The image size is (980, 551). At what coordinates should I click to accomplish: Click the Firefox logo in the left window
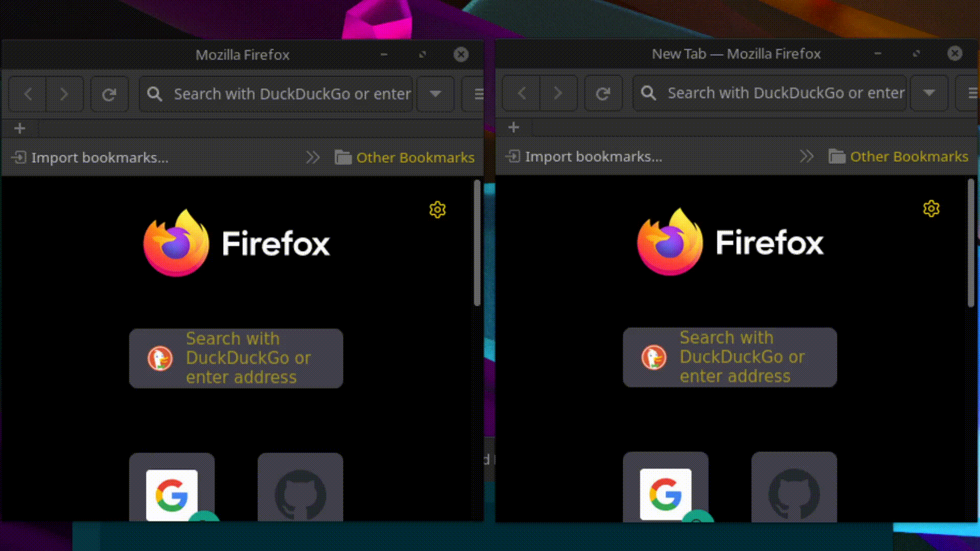(x=236, y=243)
